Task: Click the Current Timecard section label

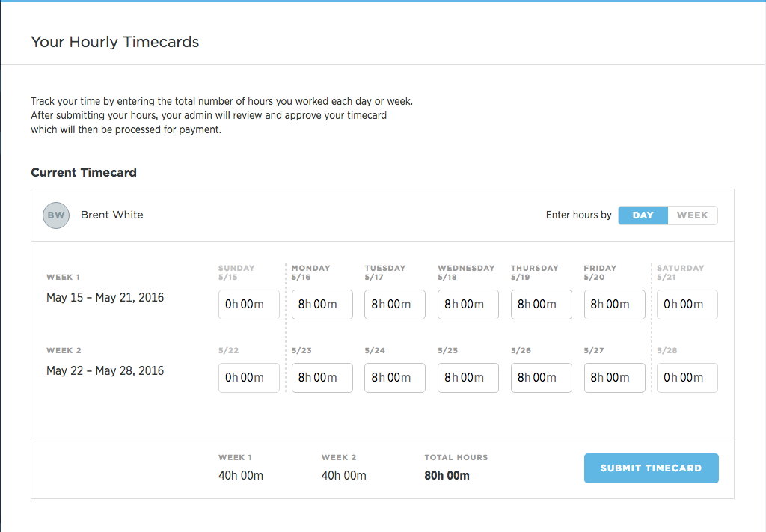Action: pos(83,172)
